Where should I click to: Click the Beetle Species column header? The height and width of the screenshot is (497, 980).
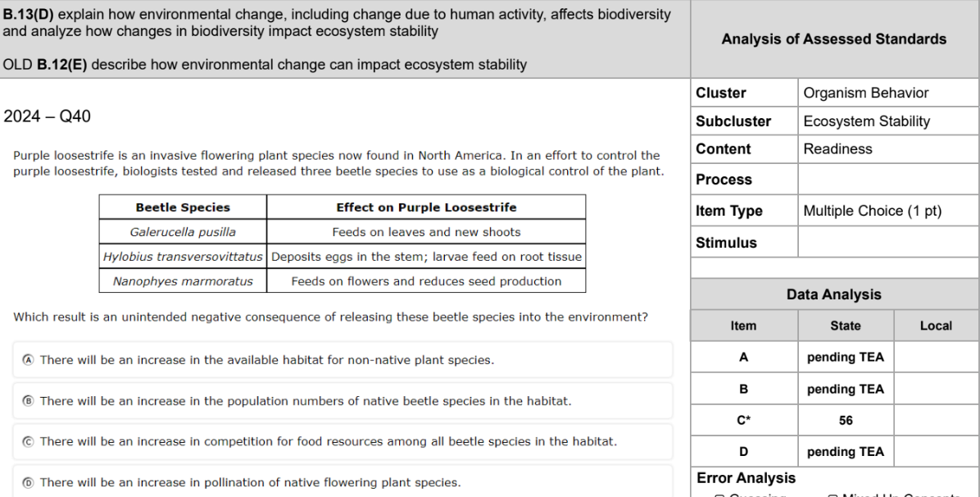tap(183, 207)
